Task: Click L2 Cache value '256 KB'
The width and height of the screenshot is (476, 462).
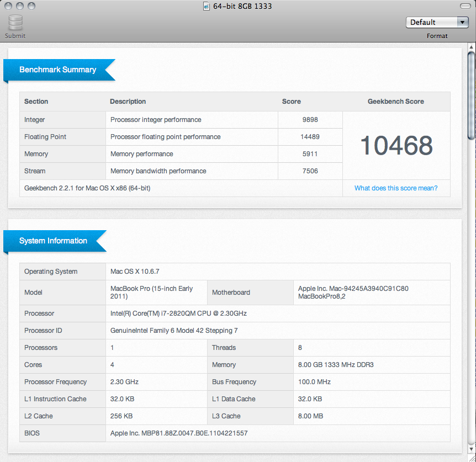Action: (x=121, y=416)
